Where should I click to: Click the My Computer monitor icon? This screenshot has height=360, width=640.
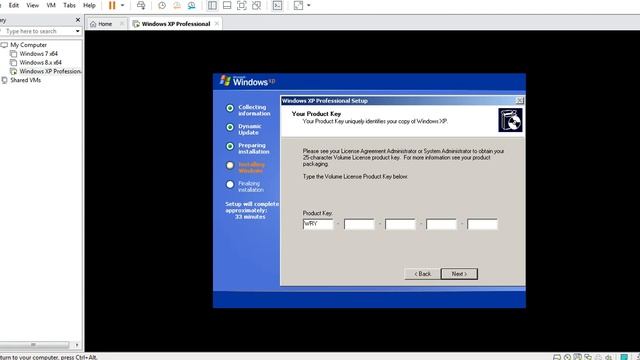point(4,45)
